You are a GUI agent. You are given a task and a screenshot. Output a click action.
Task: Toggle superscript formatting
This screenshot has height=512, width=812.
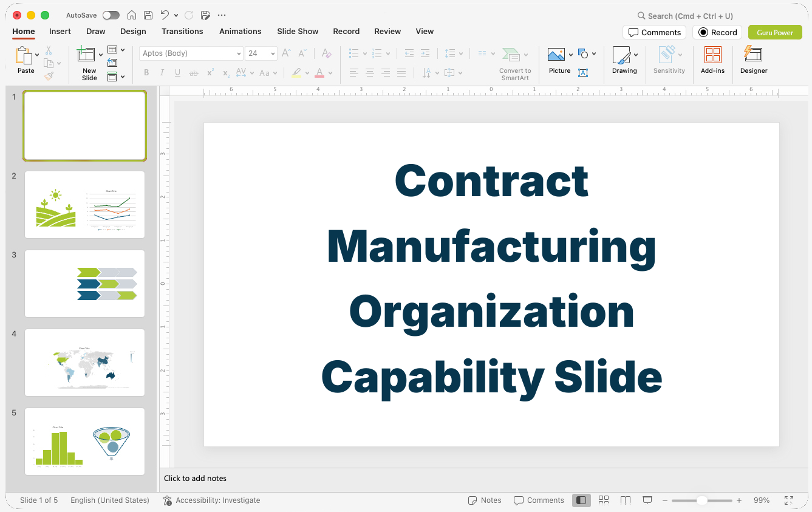[210, 73]
